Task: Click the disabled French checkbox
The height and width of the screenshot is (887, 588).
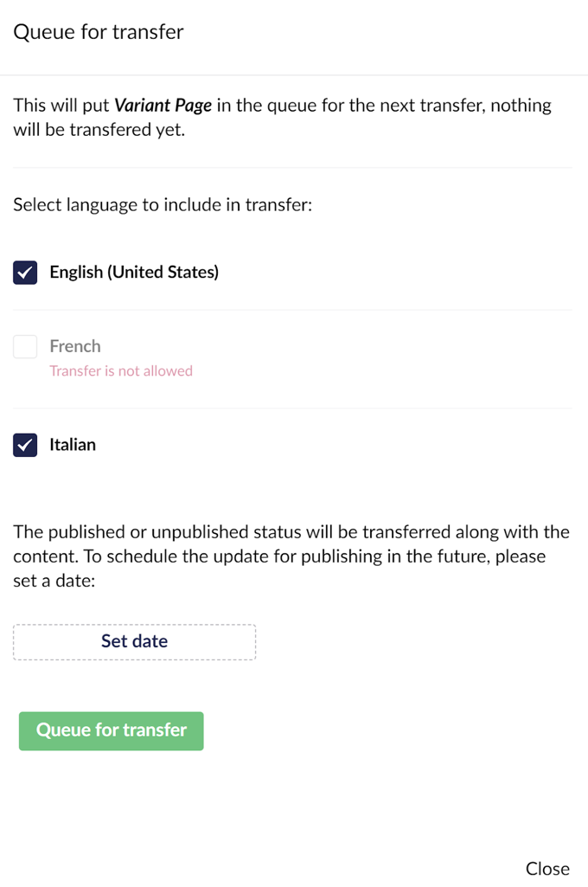Action: pos(25,346)
